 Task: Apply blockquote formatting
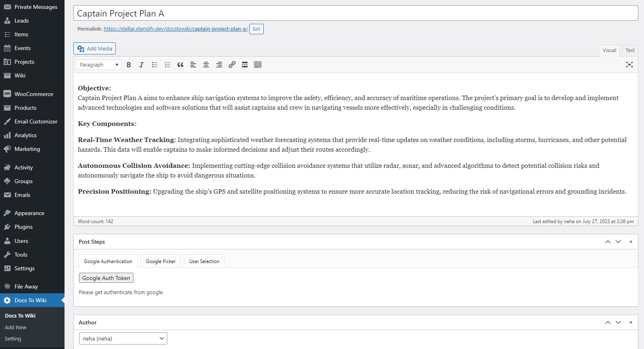(180, 65)
